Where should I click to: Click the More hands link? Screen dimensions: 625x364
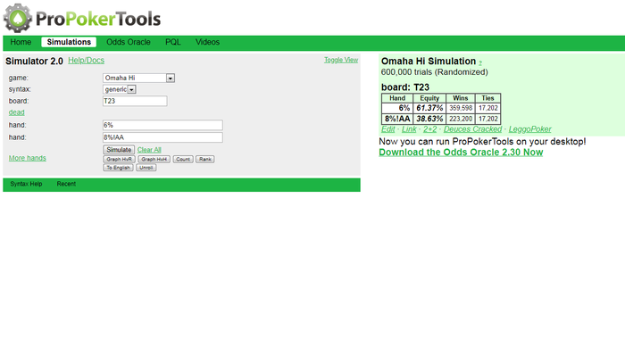[27, 158]
